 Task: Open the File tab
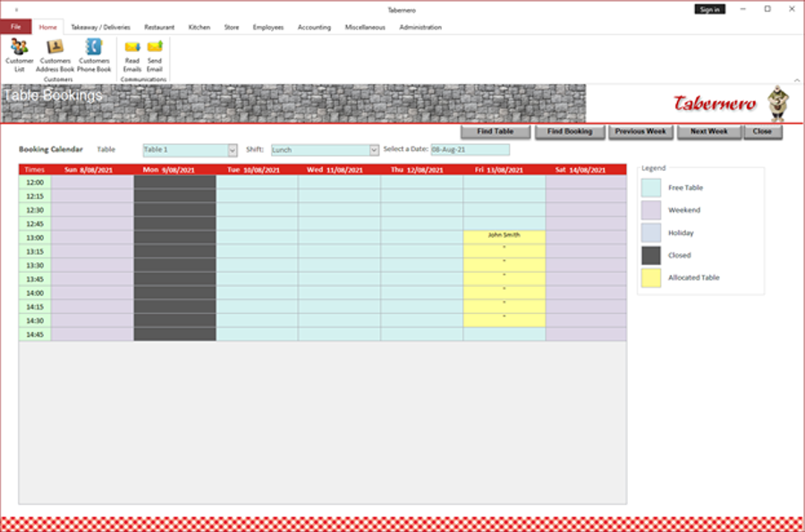tap(16, 27)
